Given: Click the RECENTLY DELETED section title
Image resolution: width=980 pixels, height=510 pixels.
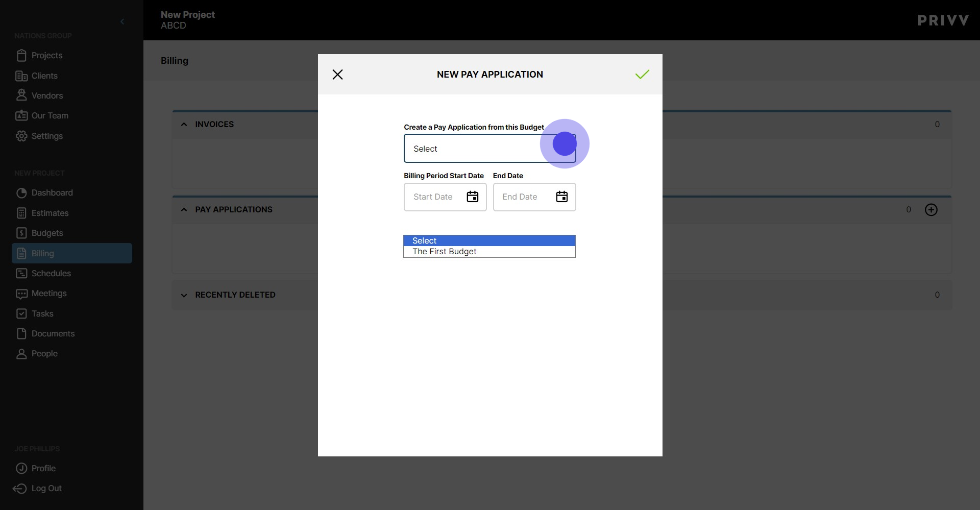Looking at the screenshot, I should click(x=235, y=295).
